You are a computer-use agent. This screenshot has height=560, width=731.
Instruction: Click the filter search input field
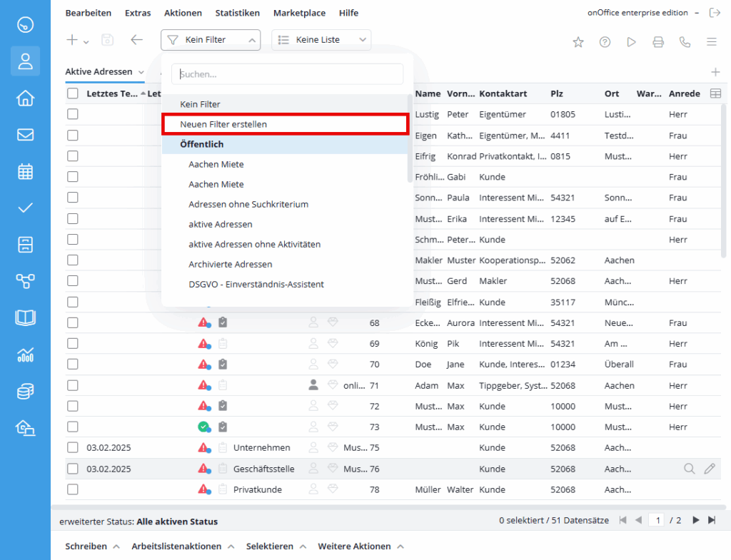[287, 74]
